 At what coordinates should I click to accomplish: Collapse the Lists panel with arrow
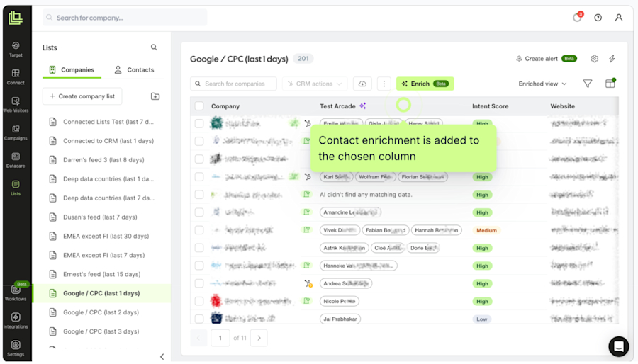coord(162,357)
